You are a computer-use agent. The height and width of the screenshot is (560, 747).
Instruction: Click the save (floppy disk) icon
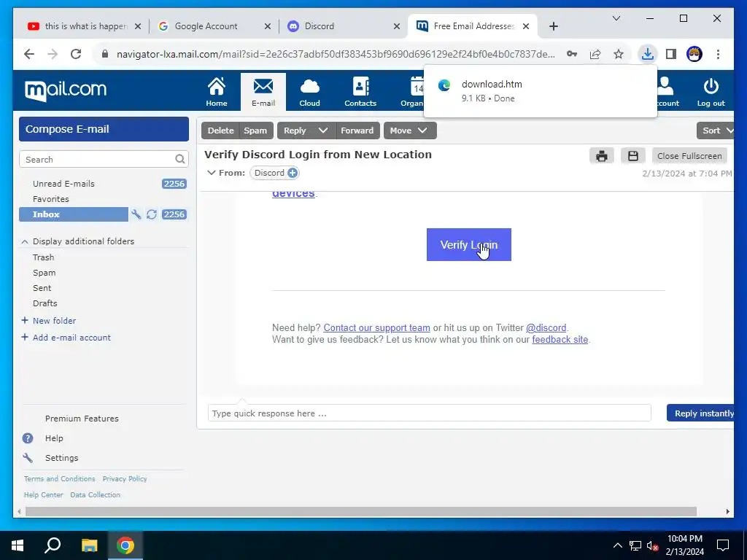coord(633,156)
